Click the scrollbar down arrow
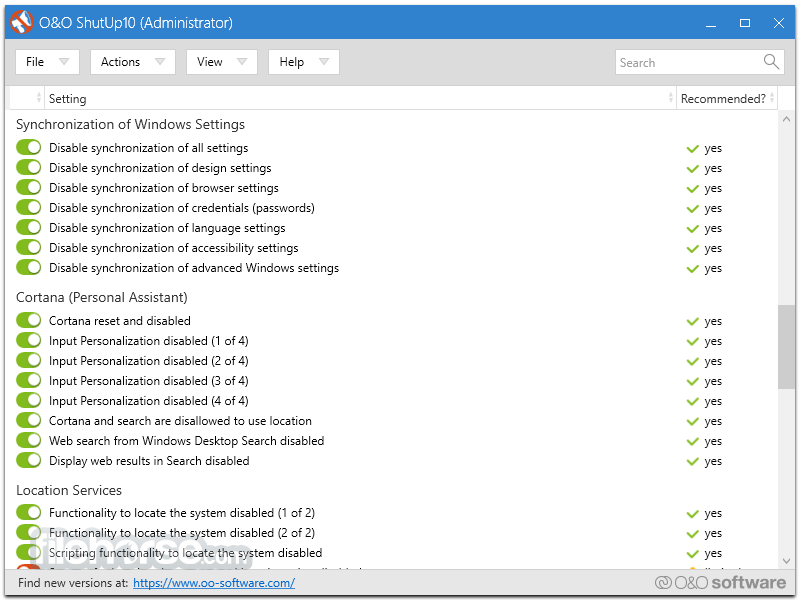The image size is (800, 600). point(786,561)
